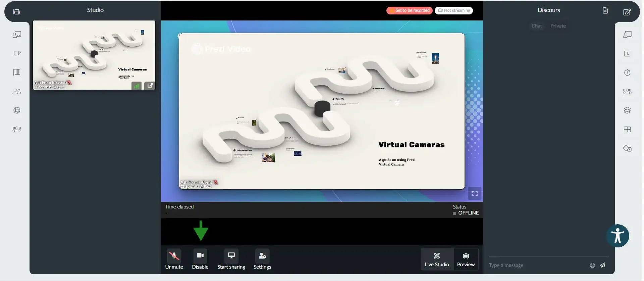Open the document icon next to Discours
Image resolution: width=644 pixels, height=281 pixels.
[x=605, y=10]
